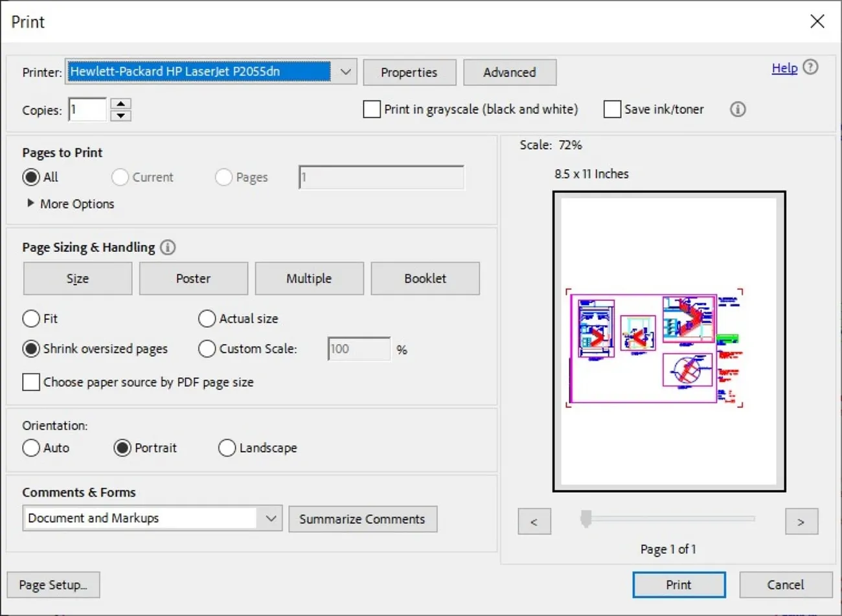Click Summarize Comments button
This screenshot has height=616, width=842.
(x=363, y=519)
